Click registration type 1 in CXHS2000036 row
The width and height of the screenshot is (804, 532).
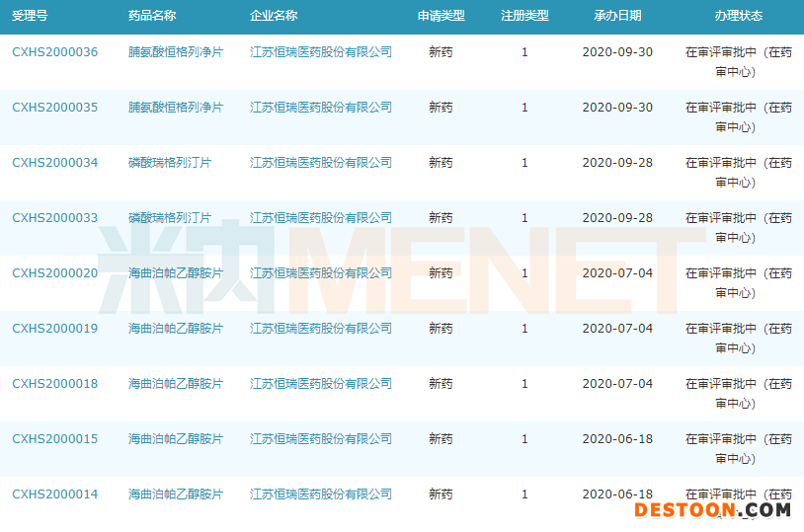tap(524, 51)
